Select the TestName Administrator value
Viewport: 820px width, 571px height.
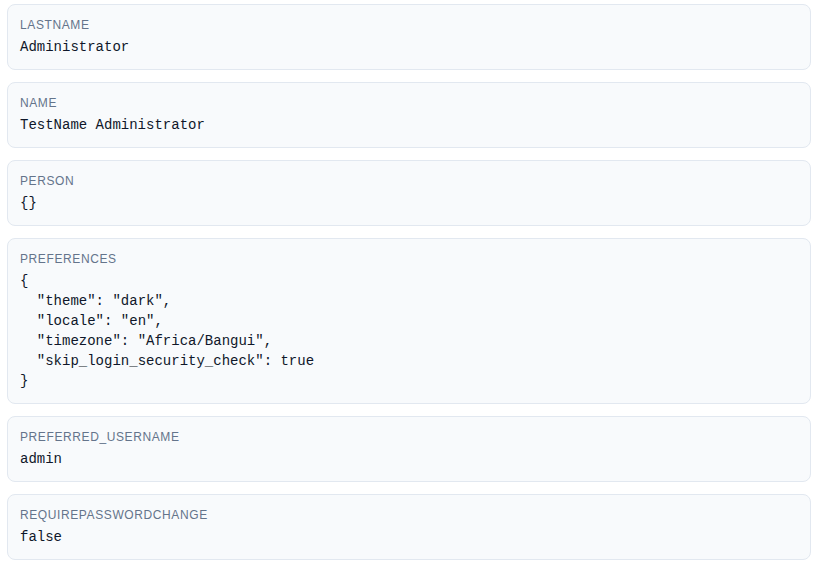pyautogui.click(x=112, y=125)
